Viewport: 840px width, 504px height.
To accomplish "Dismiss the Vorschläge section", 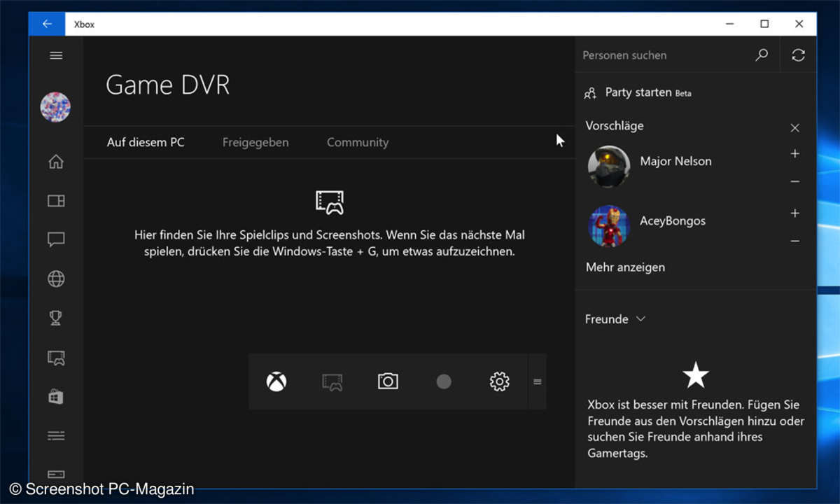I will point(794,128).
